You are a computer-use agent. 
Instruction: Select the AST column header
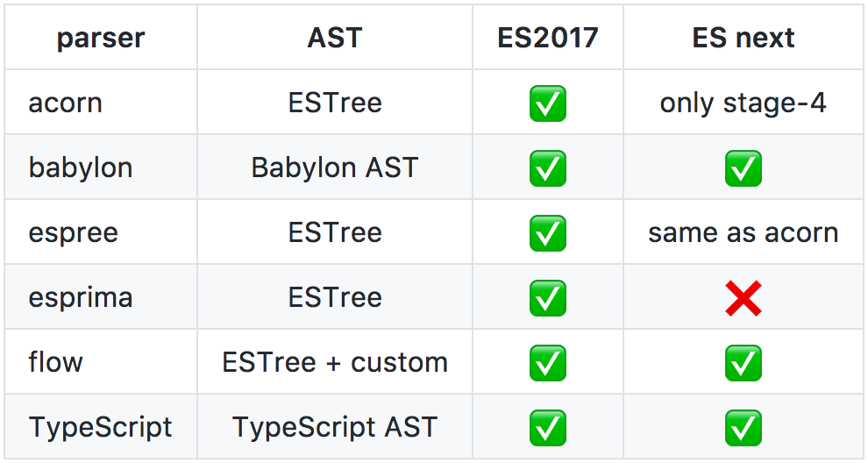(x=334, y=38)
